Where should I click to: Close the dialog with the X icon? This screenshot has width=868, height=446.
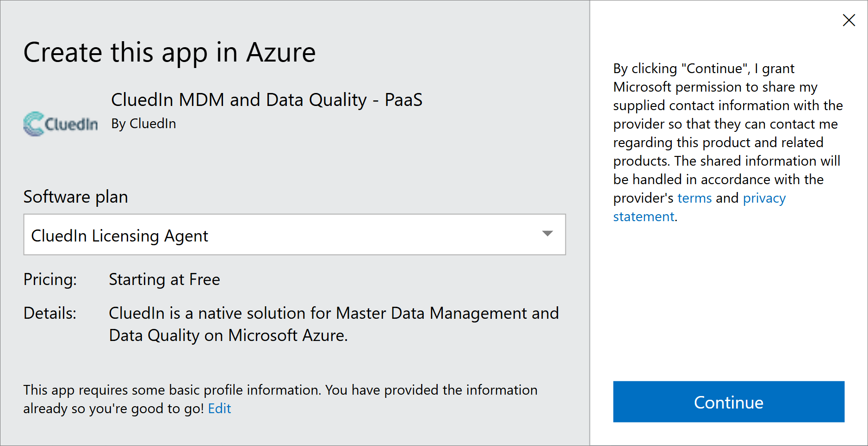[x=849, y=20]
